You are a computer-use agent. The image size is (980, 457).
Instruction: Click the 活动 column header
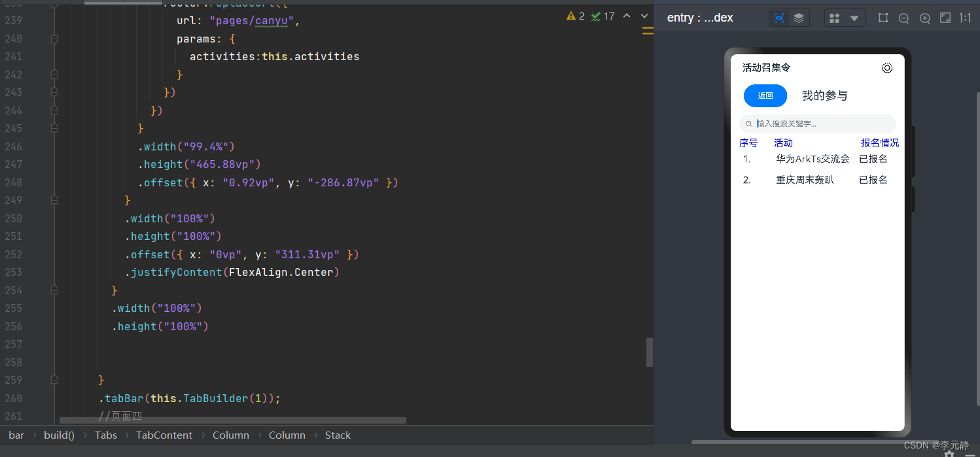click(783, 143)
